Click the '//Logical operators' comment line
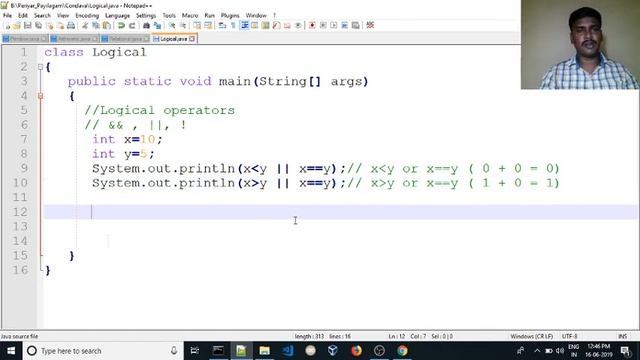Viewport: 640px width, 360px height. 160,110
